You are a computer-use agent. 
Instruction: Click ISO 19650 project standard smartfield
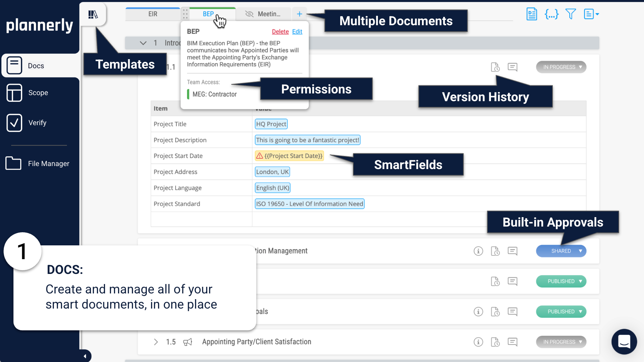pyautogui.click(x=310, y=204)
